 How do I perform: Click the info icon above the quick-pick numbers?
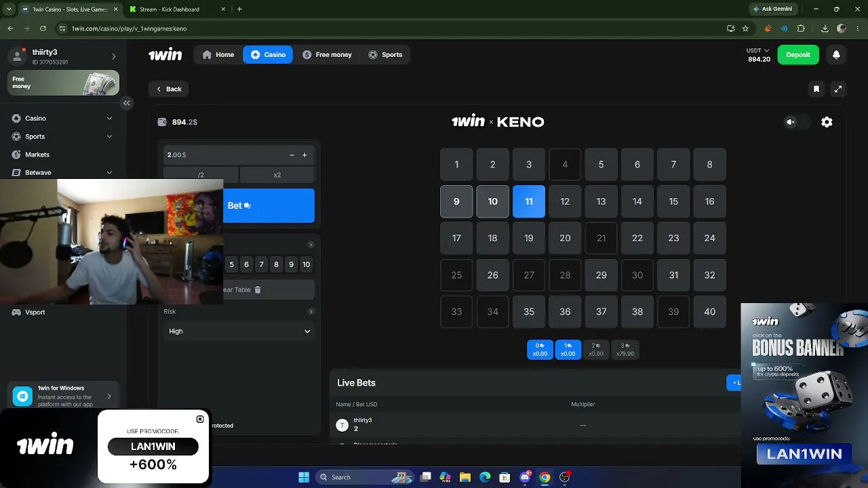tap(311, 245)
